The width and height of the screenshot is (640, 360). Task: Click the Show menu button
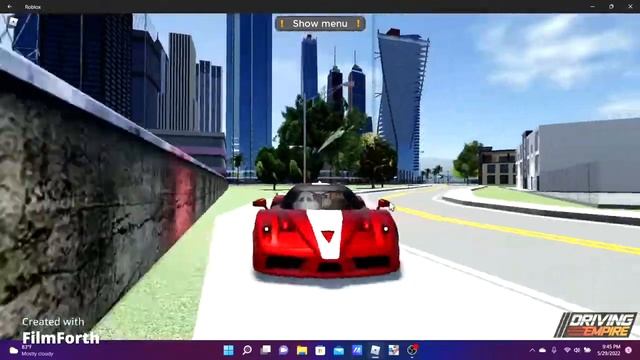coord(320,24)
